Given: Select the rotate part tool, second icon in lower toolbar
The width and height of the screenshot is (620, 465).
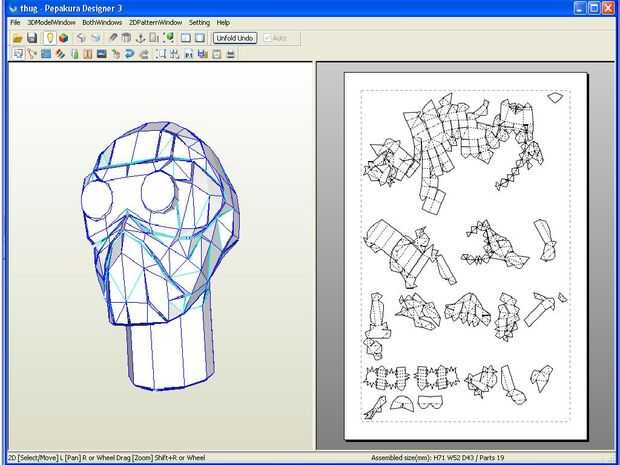Looking at the screenshot, I should (x=32, y=53).
